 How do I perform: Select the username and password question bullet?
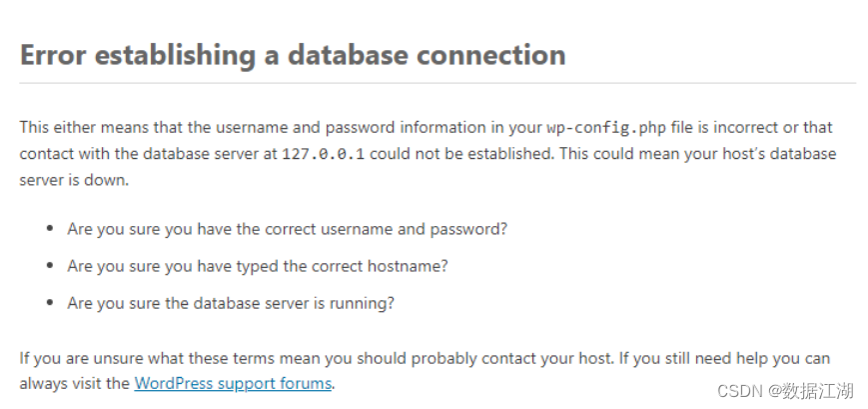(287, 229)
